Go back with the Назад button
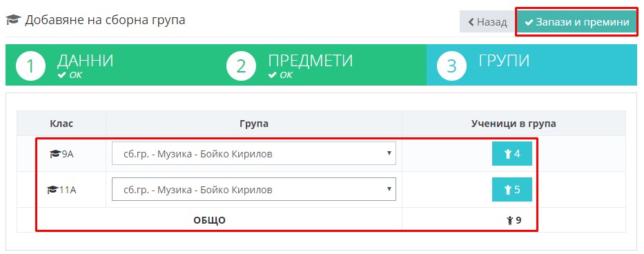 (487, 22)
